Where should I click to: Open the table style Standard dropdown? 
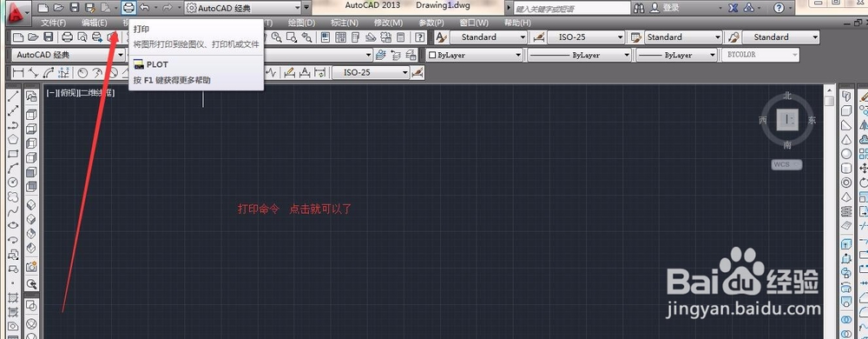click(x=683, y=37)
